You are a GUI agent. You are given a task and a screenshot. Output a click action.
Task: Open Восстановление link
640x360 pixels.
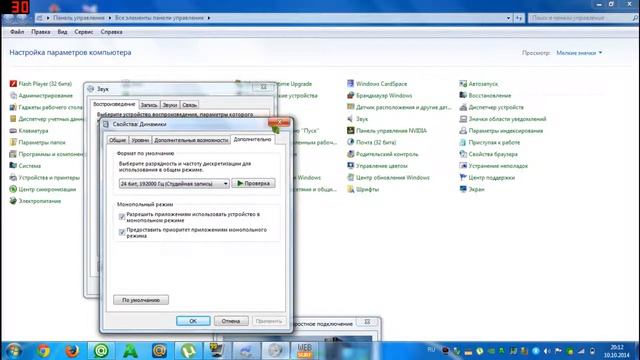[490, 96]
